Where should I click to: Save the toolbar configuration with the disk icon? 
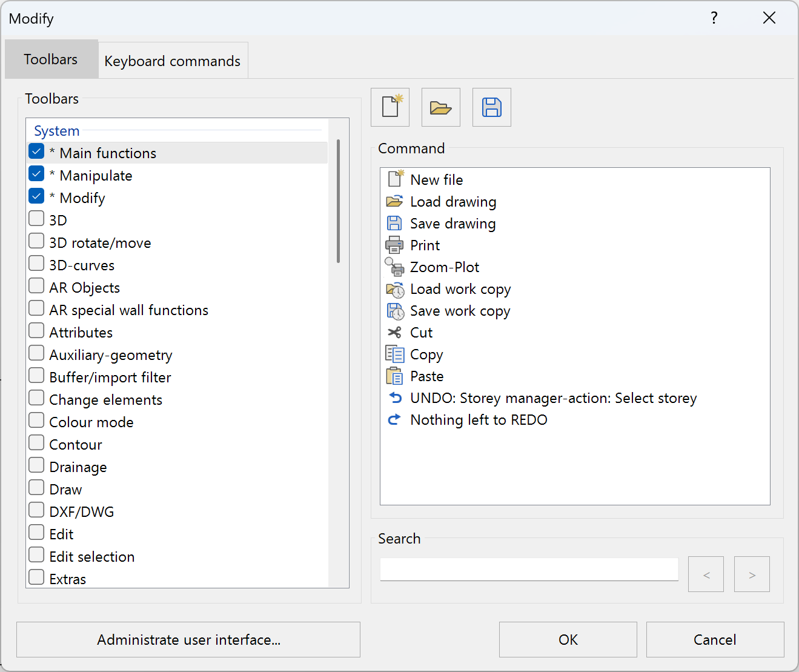click(x=491, y=107)
